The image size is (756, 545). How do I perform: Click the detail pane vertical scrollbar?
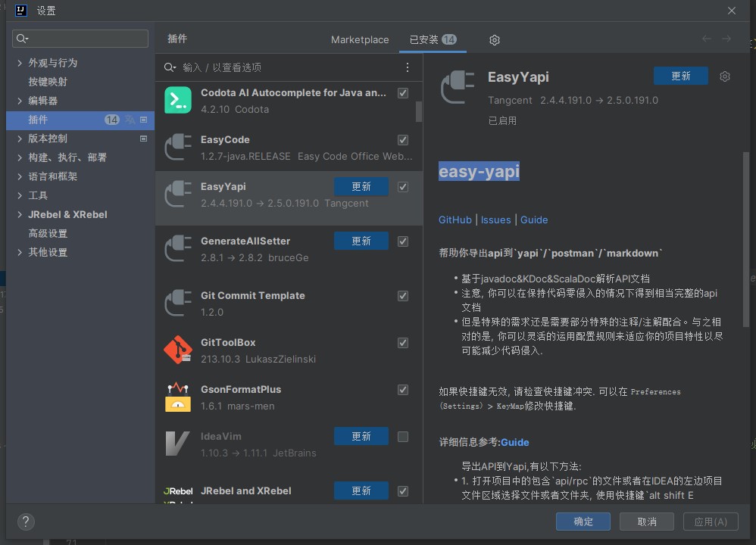coord(746,240)
